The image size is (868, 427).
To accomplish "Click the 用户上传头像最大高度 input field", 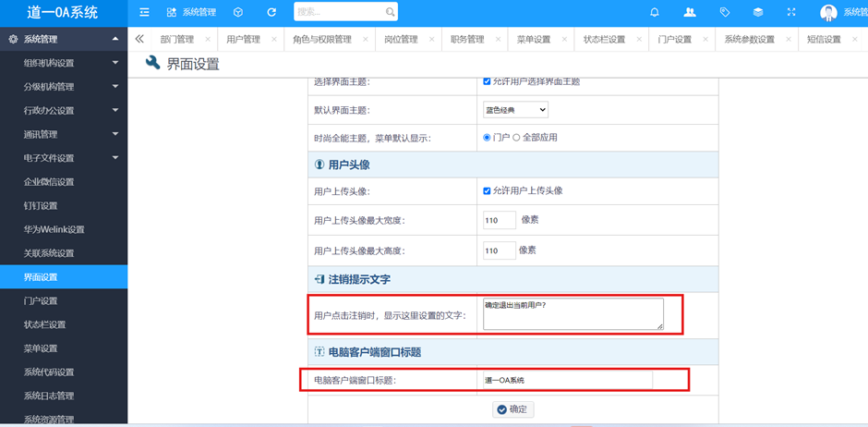I will 500,250.
